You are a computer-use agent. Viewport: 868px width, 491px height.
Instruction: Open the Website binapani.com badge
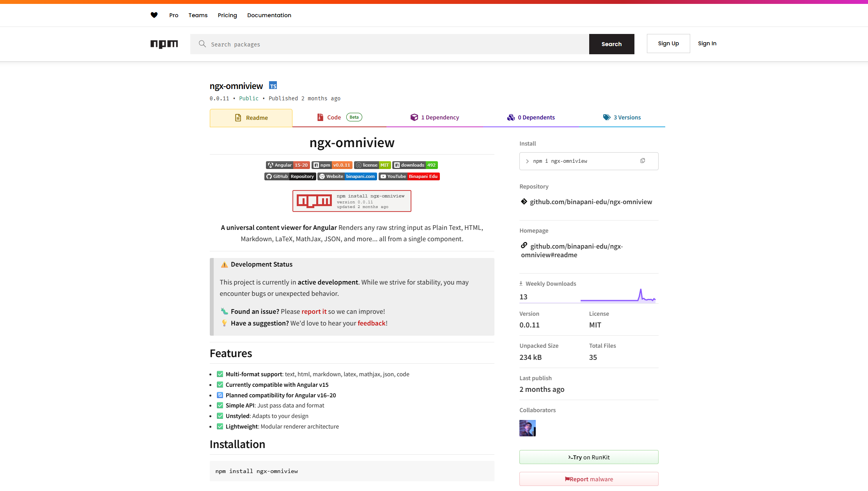click(347, 176)
